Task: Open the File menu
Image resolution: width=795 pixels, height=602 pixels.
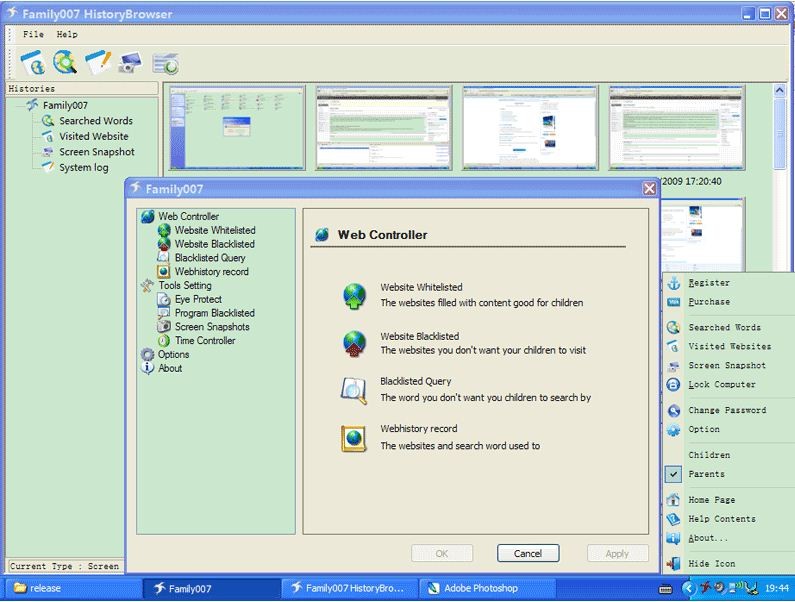Action: (x=33, y=34)
